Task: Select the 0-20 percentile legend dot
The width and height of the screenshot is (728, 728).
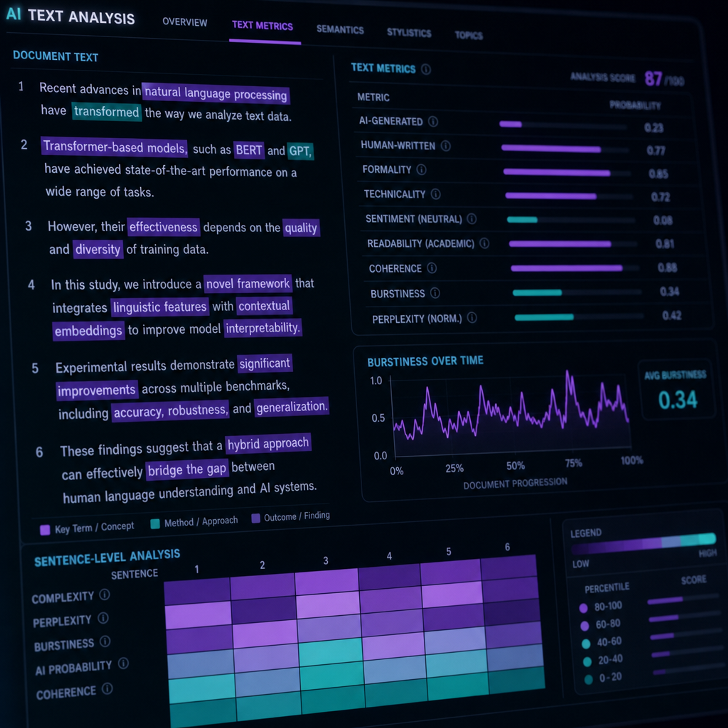Action: coord(588,679)
